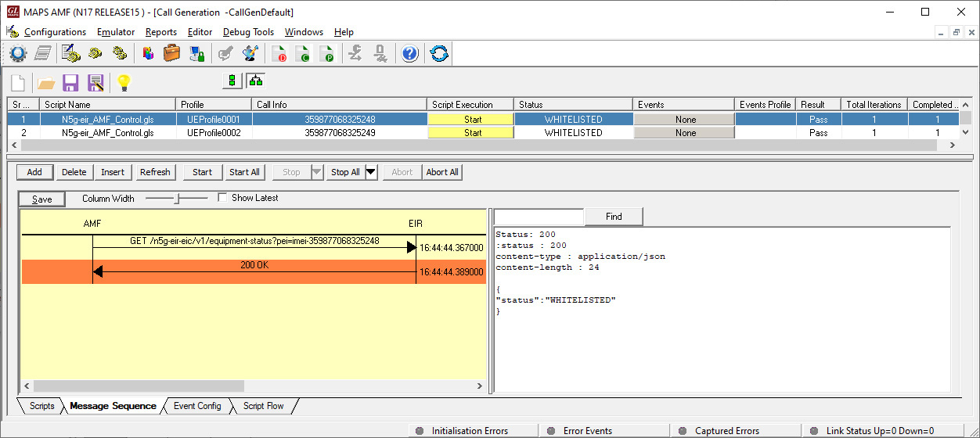The height and width of the screenshot is (438, 980).
Task: Click the document icon with green C
Action: tap(303, 53)
